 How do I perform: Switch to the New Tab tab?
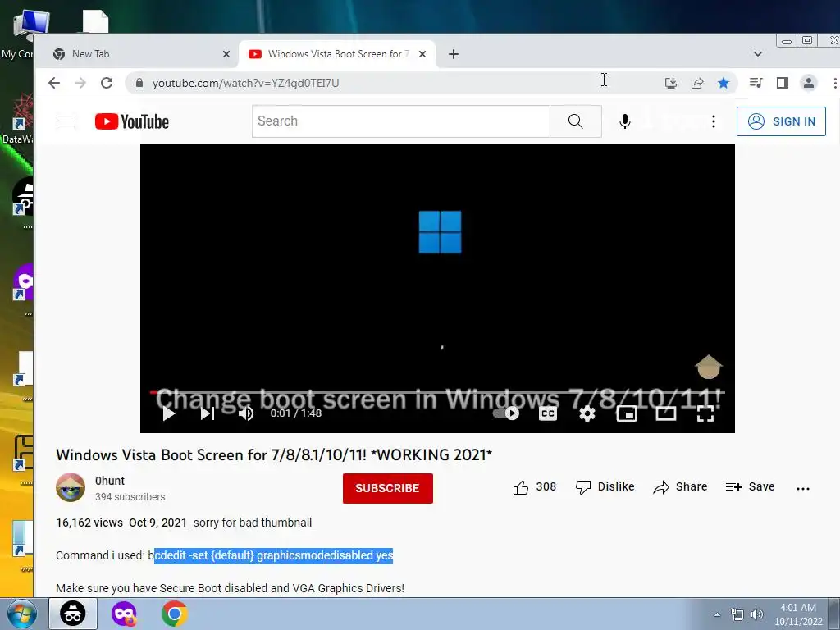137,54
